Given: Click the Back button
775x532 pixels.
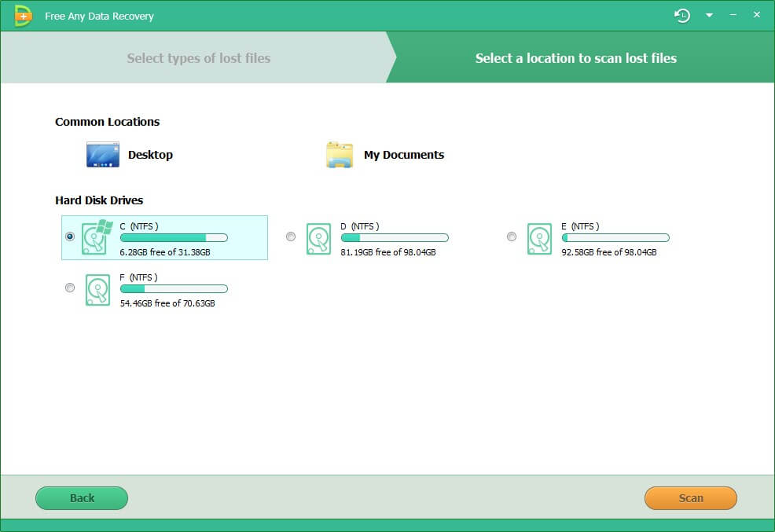Looking at the screenshot, I should click(x=82, y=498).
